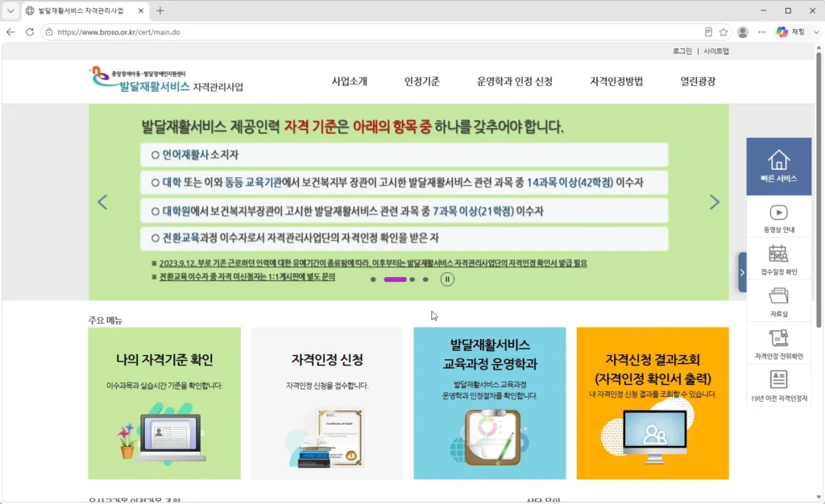The height and width of the screenshot is (504, 825).
Task: Show next banner slide
Action: tap(714, 202)
